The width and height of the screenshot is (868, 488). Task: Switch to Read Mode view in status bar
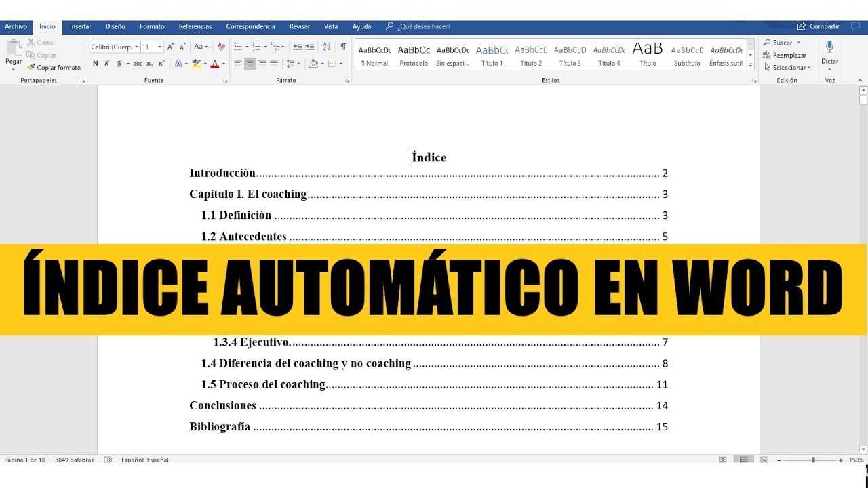click(723, 460)
